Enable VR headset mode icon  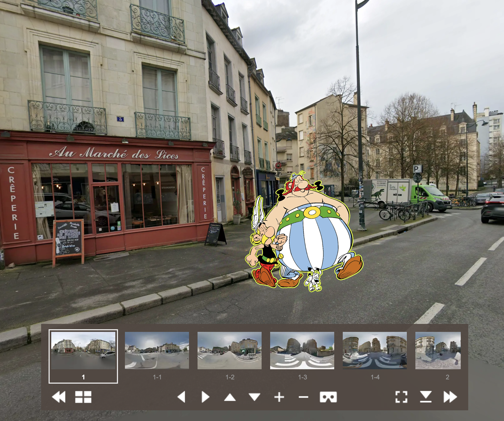coord(328,397)
